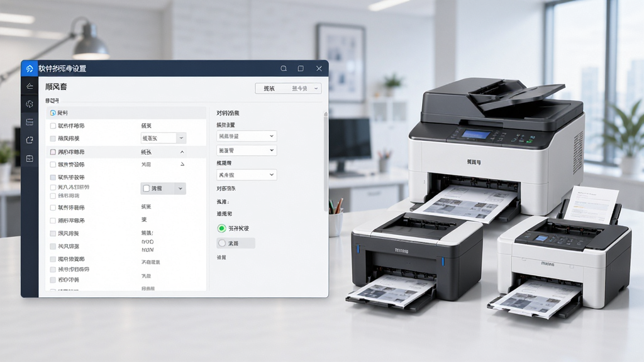Select the stacked-bars icon in the dark sidebar
Viewport: 644px width, 362px height.
pyautogui.click(x=30, y=122)
